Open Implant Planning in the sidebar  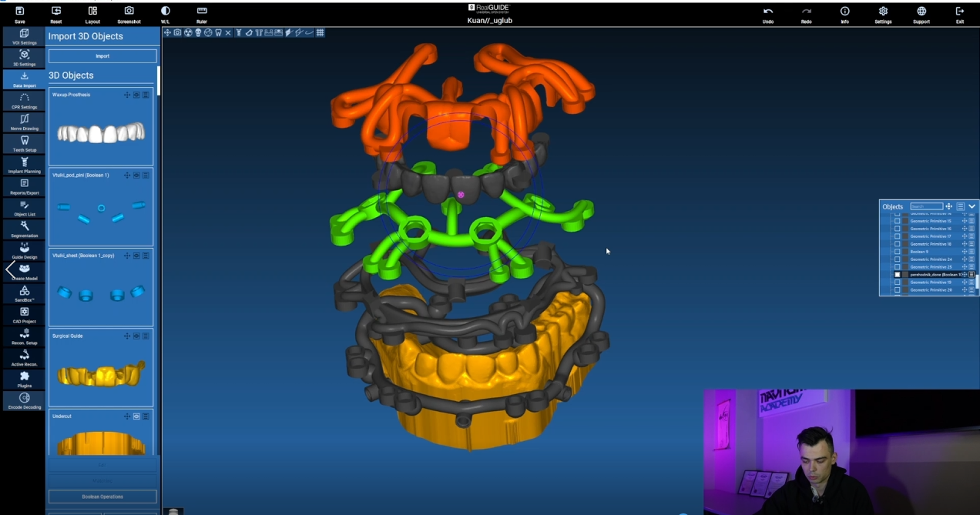point(24,166)
